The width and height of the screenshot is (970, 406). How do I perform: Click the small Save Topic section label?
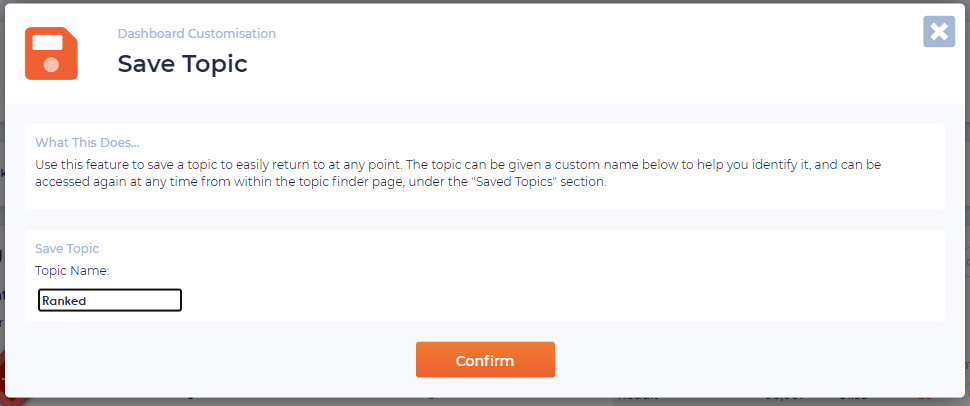[67, 248]
